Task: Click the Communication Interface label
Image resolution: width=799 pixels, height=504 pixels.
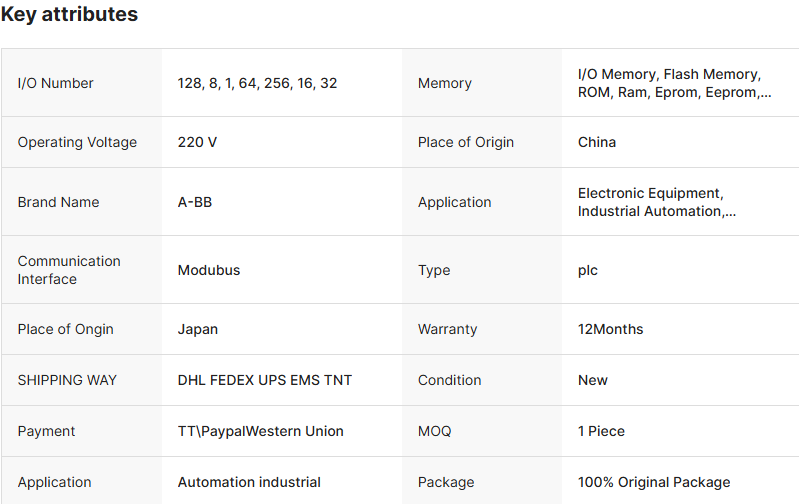Action: click(69, 270)
